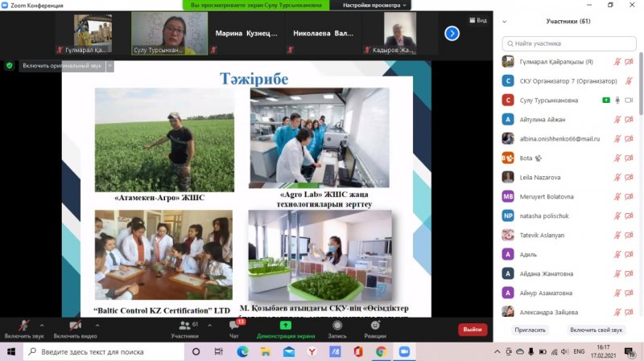Start Демонстрация экрана screen share
This screenshot has height=361, width=644.
[286, 330]
